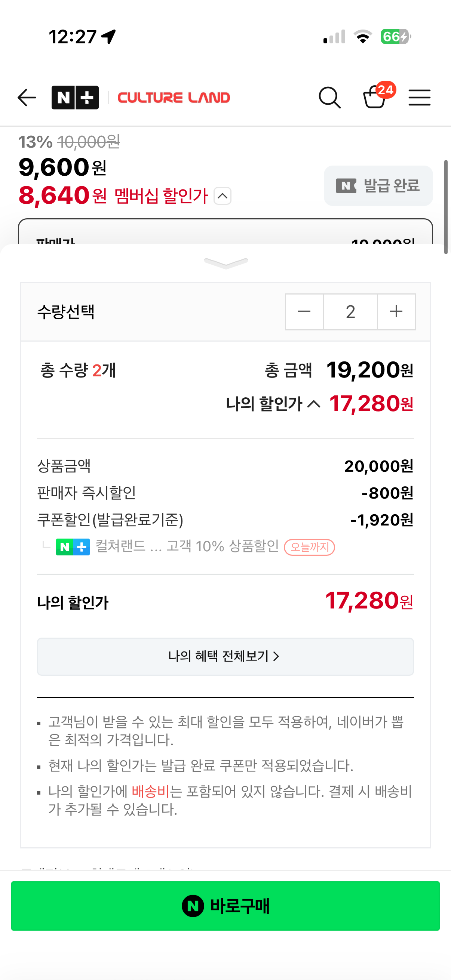Tap the quantity input field showing 2
This screenshot has height=980, width=451.
[350, 312]
